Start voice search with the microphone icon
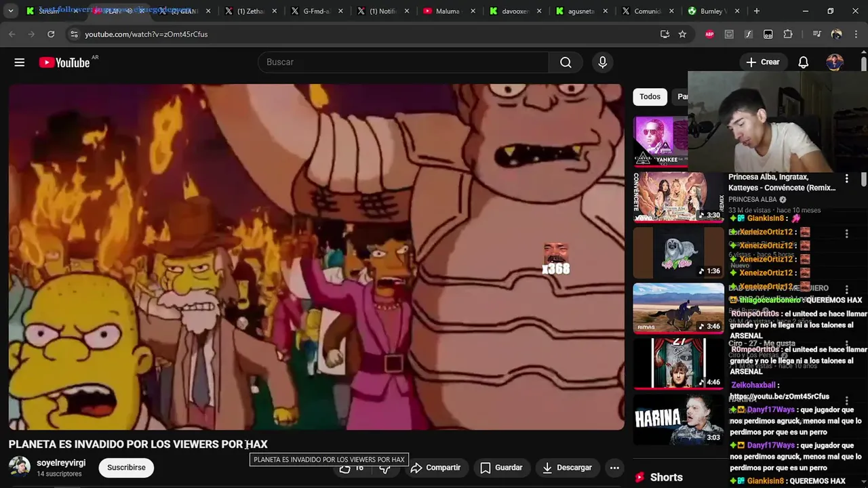 tap(603, 62)
